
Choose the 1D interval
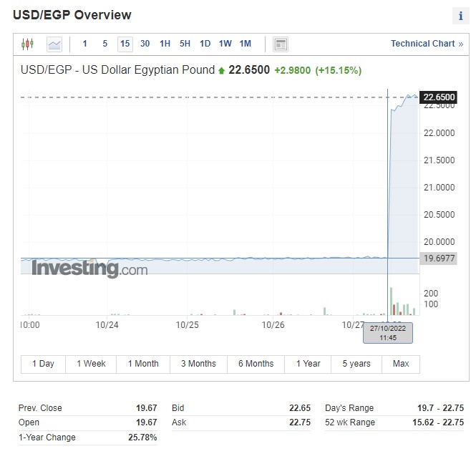(205, 44)
